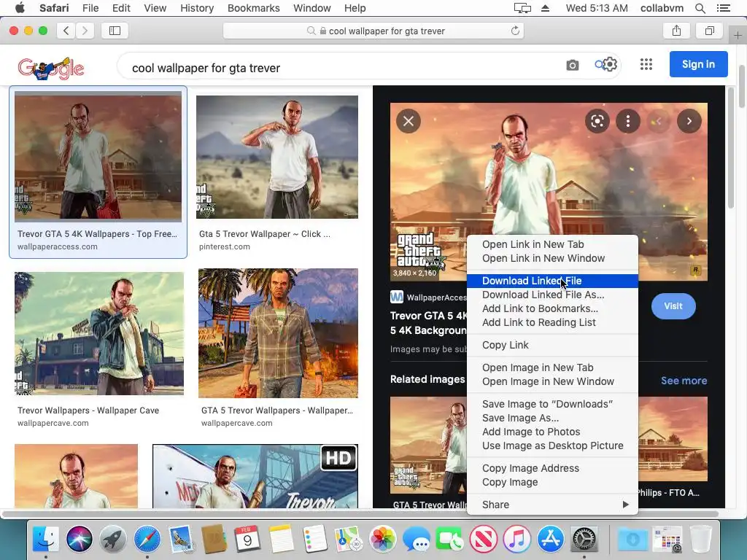Open the three-dot more options on preview

628,121
